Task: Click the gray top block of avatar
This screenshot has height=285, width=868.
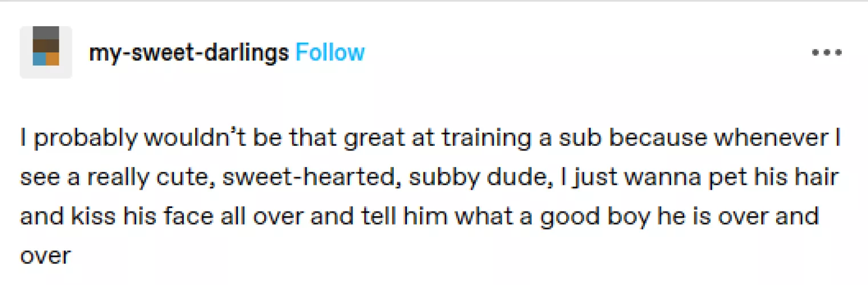Action: (46, 32)
